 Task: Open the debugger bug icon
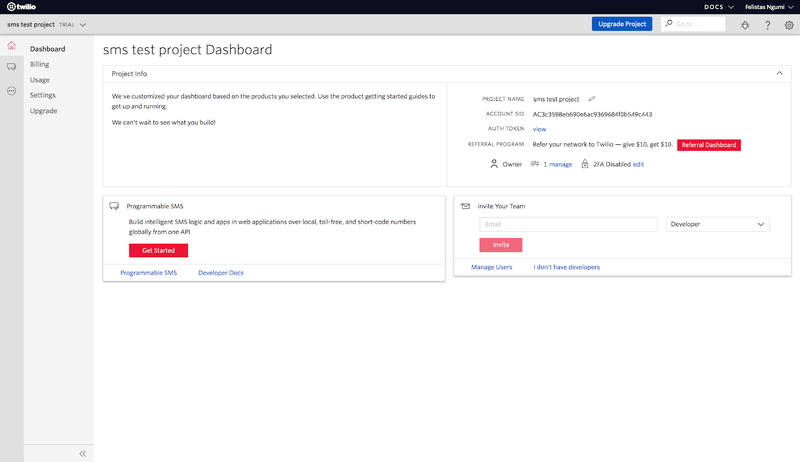click(x=745, y=25)
